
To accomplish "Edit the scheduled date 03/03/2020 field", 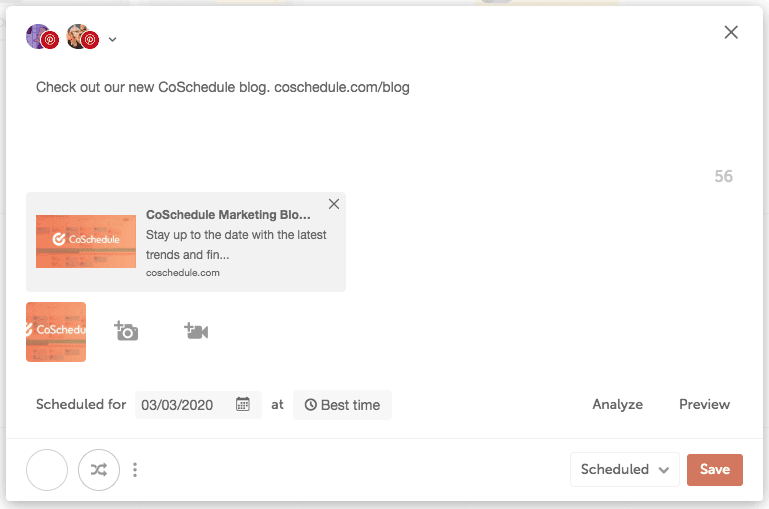I will click(x=198, y=405).
